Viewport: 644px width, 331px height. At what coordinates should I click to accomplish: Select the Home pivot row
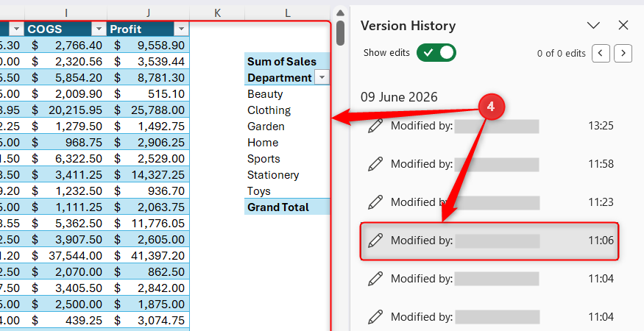tap(287, 143)
